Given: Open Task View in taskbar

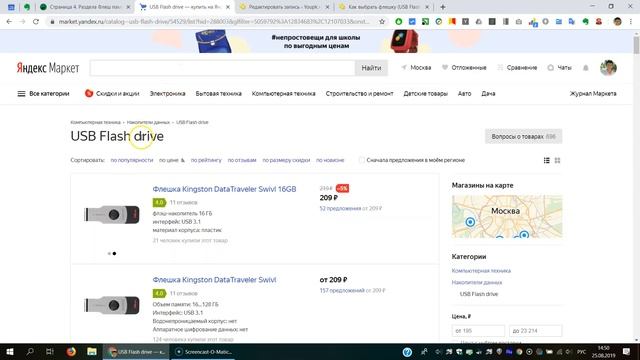Looking at the screenshot, I should 50,352.
